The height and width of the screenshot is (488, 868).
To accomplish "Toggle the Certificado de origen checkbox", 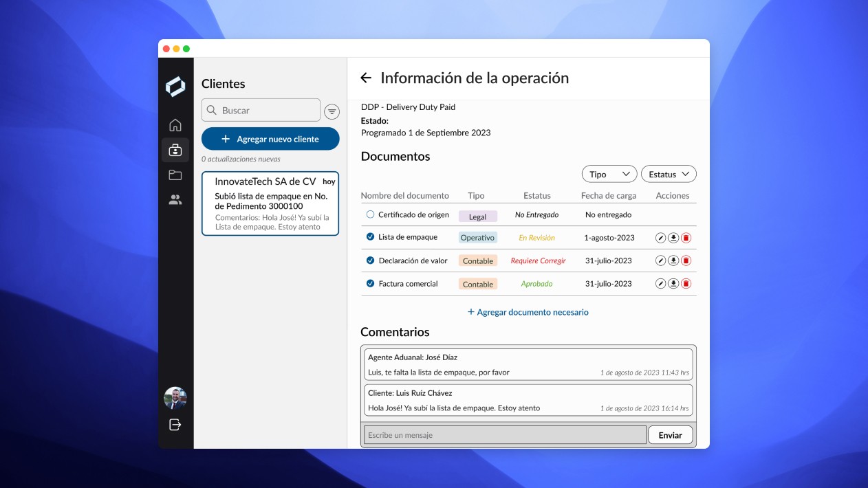I will pyautogui.click(x=370, y=214).
